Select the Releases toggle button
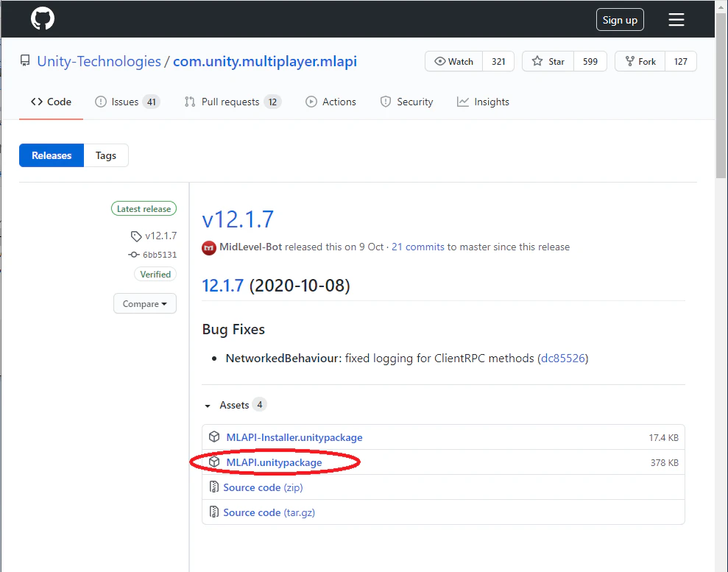This screenshot has width=728, height=572. [x=52, y=155]
